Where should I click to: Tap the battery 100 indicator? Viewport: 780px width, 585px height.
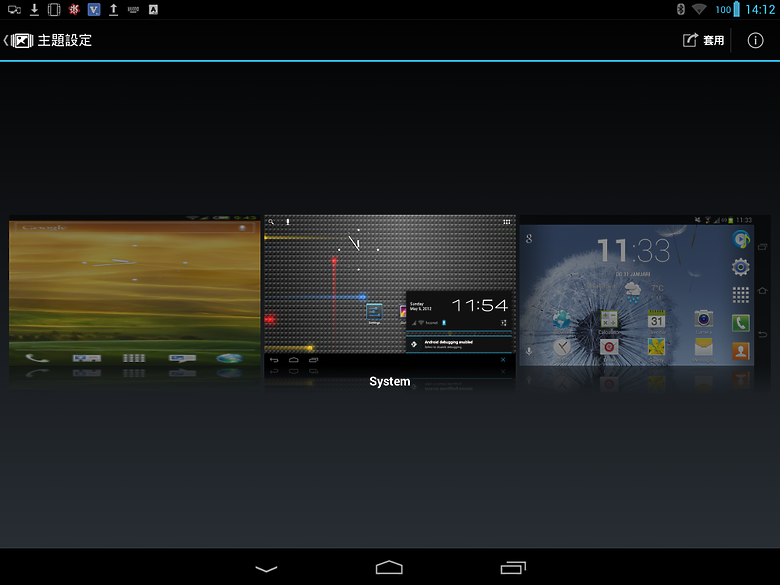[x=728, y=9]
